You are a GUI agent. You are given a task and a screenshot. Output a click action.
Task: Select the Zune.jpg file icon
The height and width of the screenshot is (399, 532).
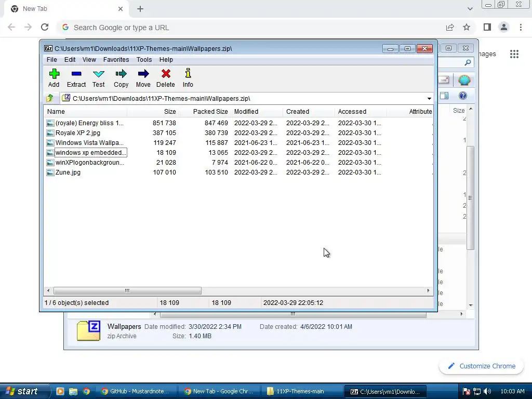50,172
